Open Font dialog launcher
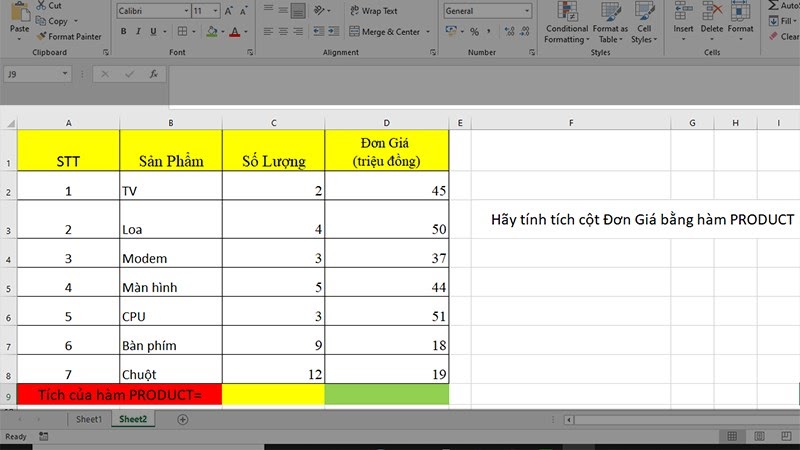 (250, 52)
